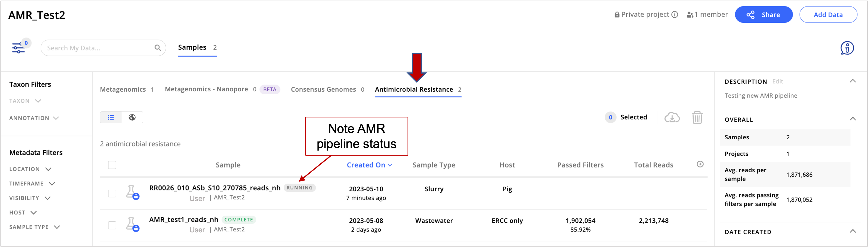Select all samples with the header checkbox

pyautogui.click(x=112, y=165)
